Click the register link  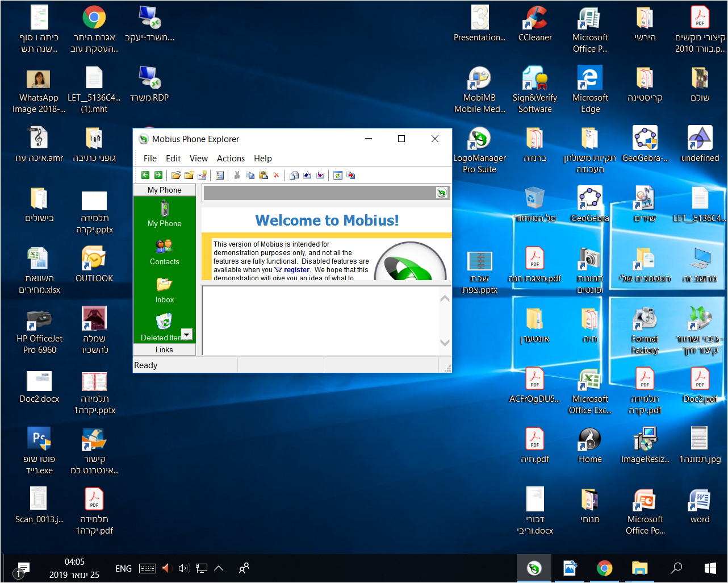click(x=296, y=270)
